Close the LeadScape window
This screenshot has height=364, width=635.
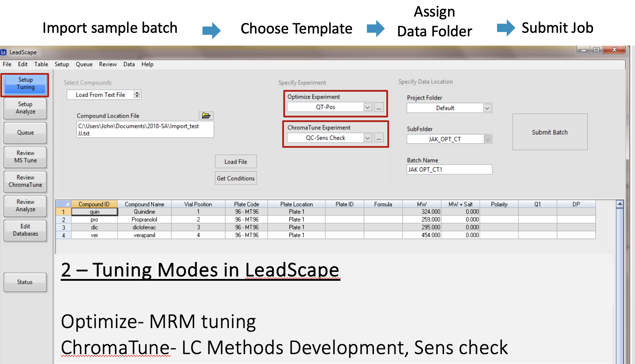614,50
